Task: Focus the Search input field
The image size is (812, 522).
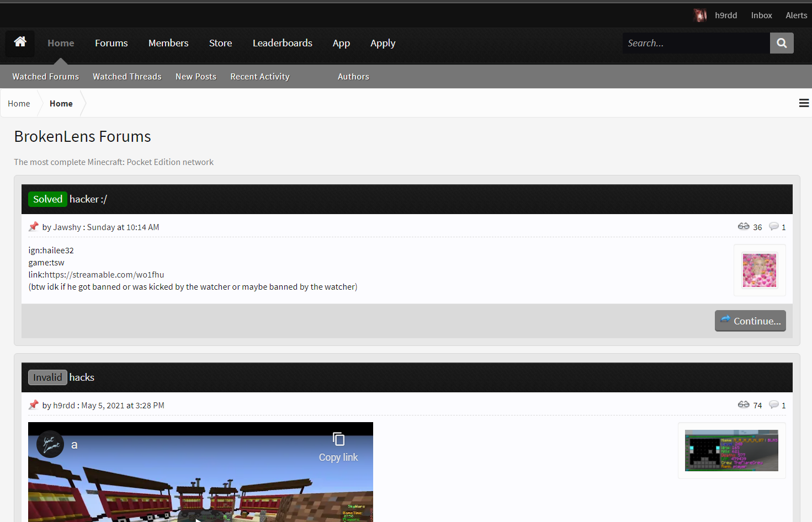Action: [x=696, y=43]
